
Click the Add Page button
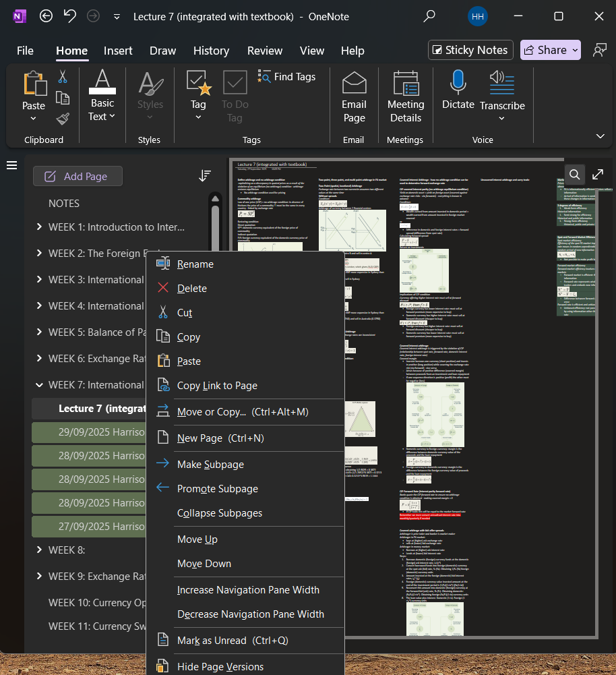pos(78,175)
